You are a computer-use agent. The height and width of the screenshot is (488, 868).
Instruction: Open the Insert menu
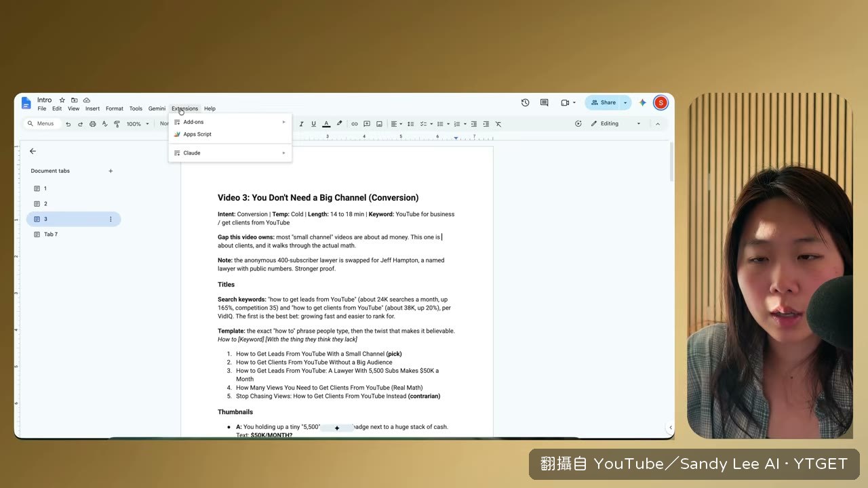click(92, 108)
